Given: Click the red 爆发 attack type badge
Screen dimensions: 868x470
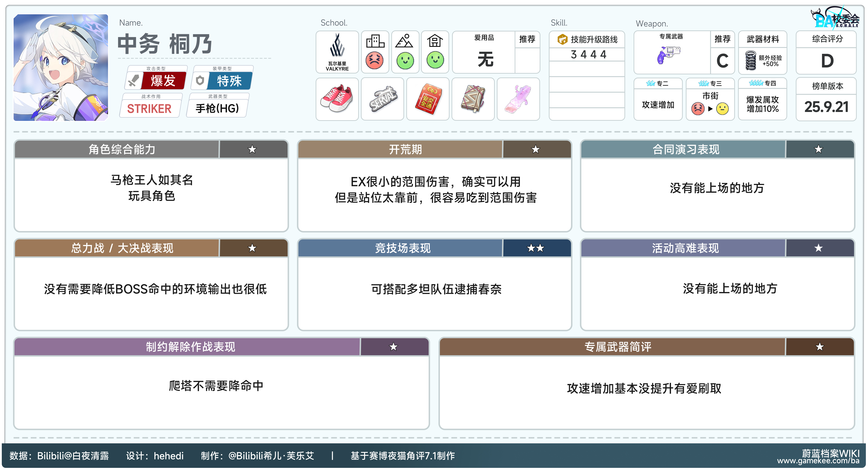Looking at the screenshot, I should [163, 81].
